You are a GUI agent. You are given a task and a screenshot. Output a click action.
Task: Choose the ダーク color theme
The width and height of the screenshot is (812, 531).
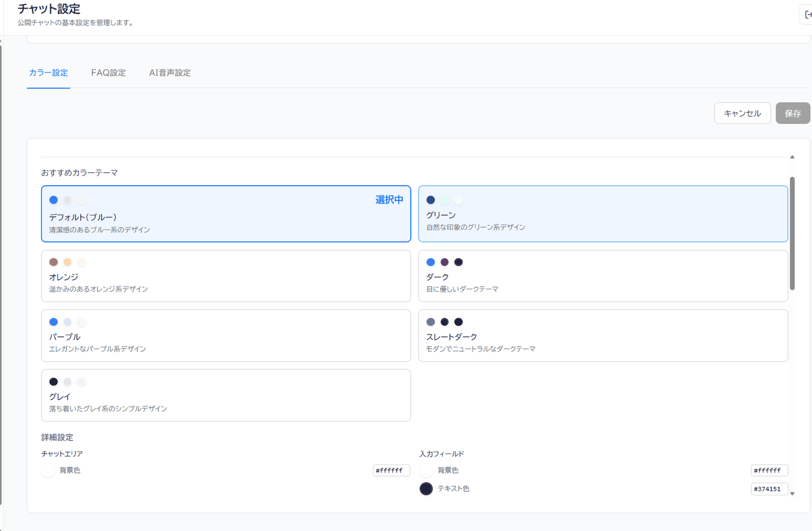pos(603,276)
